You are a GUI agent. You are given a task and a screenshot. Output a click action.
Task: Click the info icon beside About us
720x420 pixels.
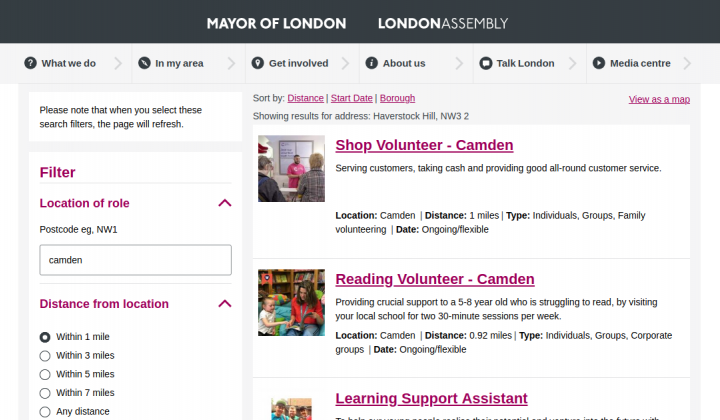tap(371, 63)
